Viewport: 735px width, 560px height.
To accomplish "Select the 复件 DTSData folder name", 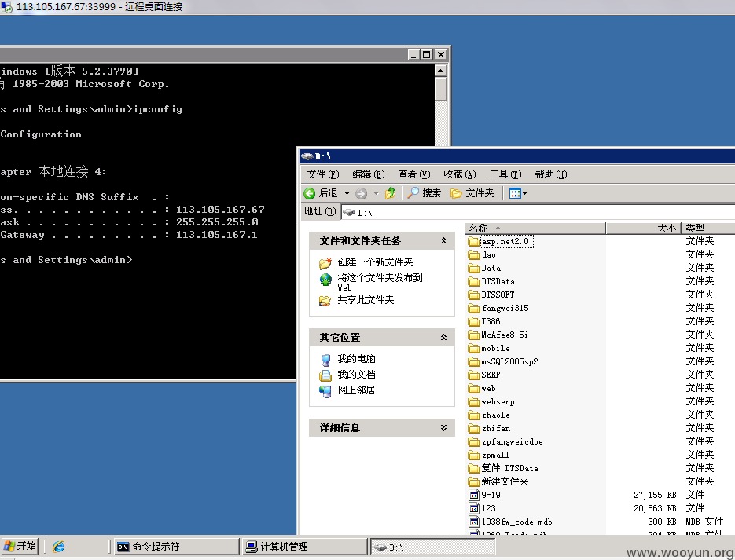I will pos(509,468).
